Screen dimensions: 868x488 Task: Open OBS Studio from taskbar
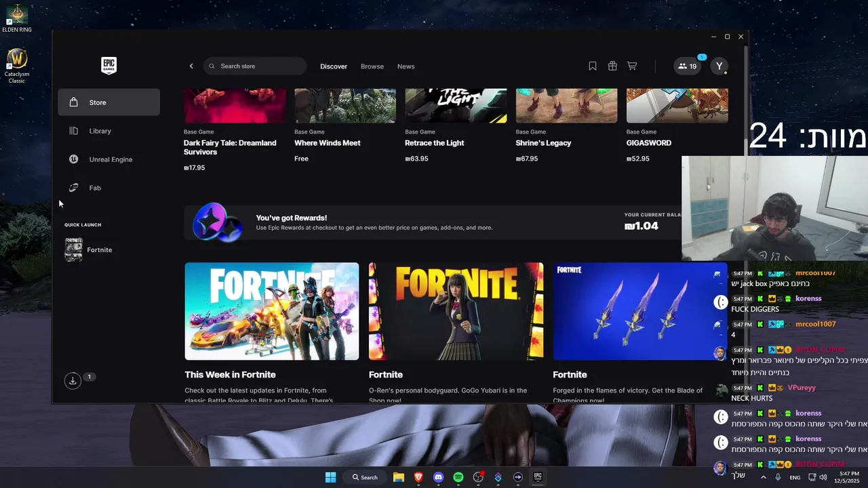coord(478,477)
